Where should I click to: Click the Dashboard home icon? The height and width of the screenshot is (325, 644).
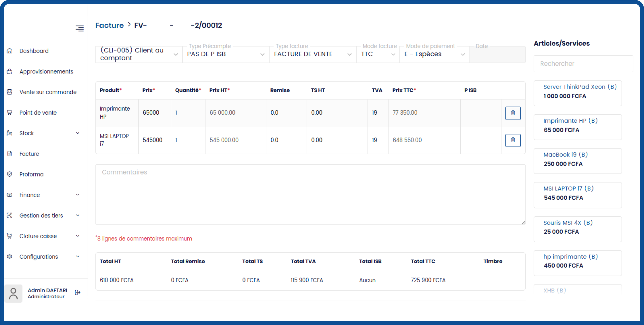10,51
